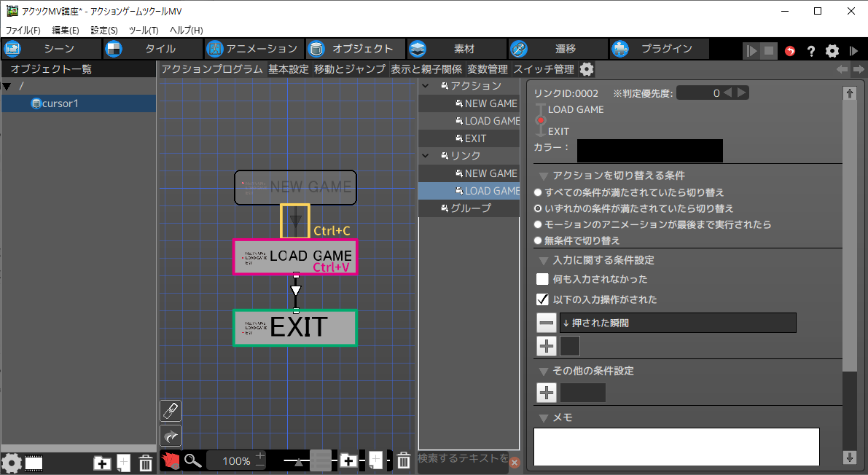Add other condition with plus button

547,393
